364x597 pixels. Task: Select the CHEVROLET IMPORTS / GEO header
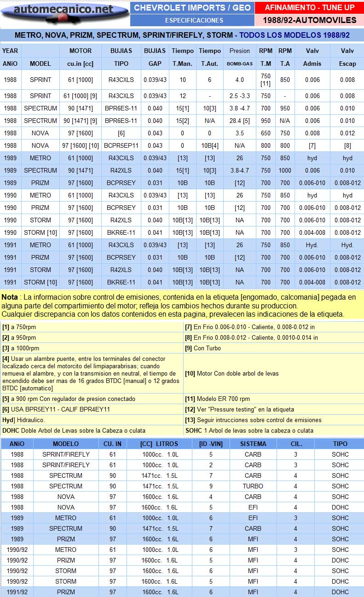(x=192, y=8)
